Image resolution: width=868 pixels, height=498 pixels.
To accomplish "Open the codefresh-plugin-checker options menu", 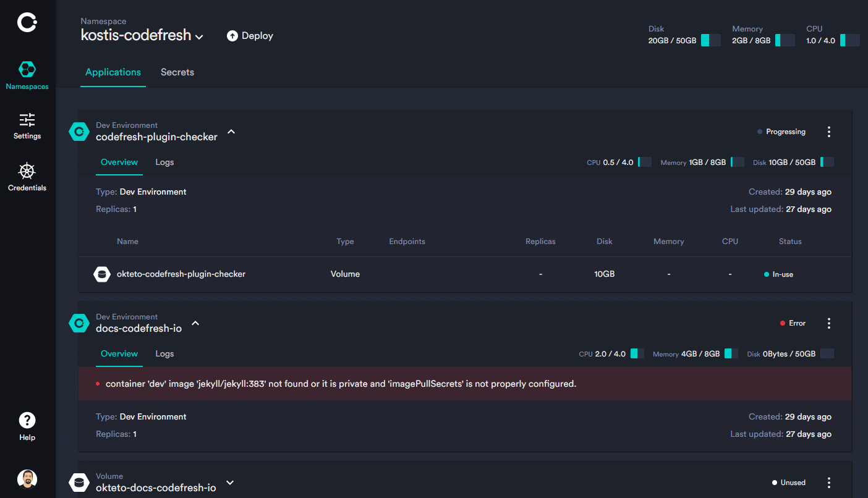I will pos(829,132).
